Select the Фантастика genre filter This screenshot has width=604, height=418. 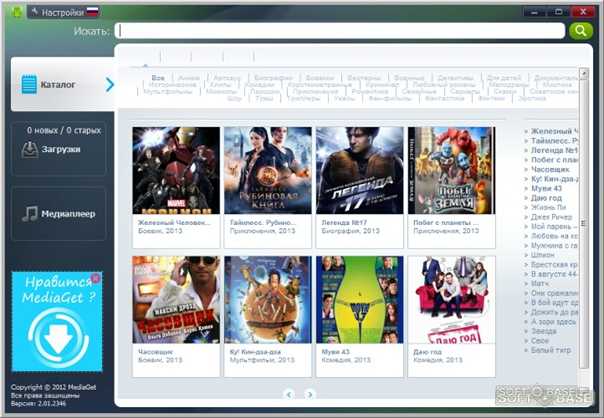[x=445, y=98]
